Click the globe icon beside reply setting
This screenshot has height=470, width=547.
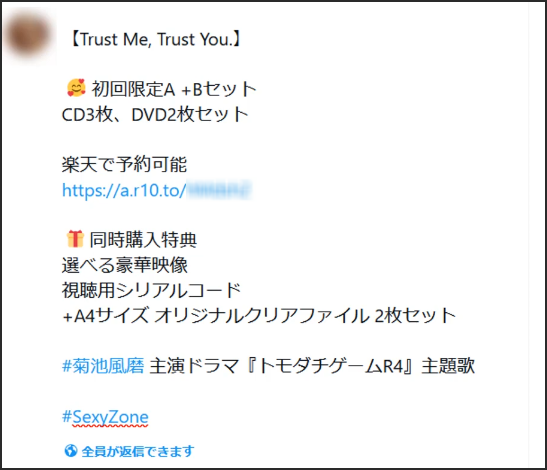click(70, 450)
